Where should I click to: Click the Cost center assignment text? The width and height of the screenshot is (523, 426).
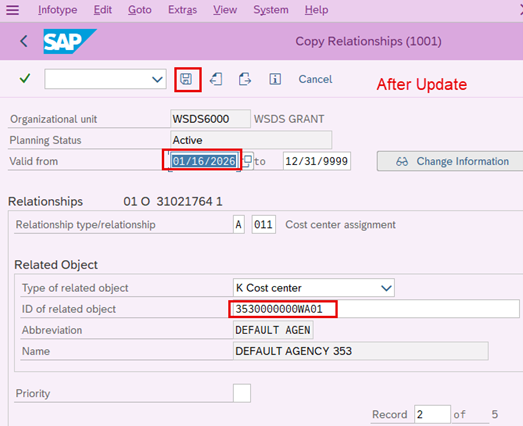coord(340,225)
